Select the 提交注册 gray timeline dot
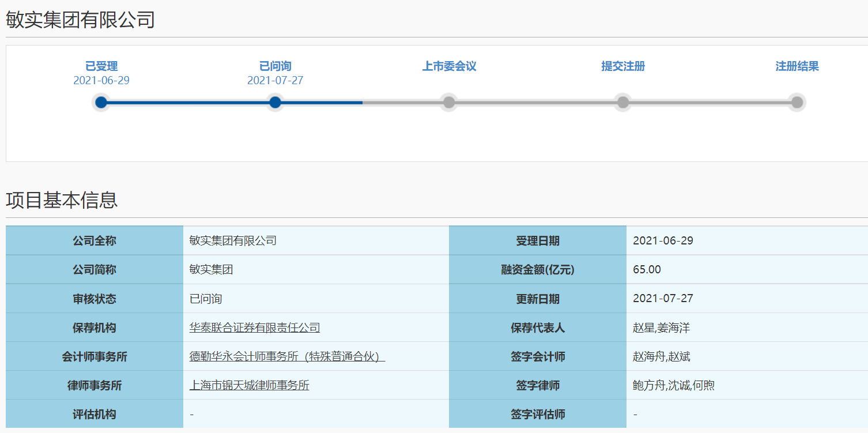Screen dimensions: 868x433 623,103
